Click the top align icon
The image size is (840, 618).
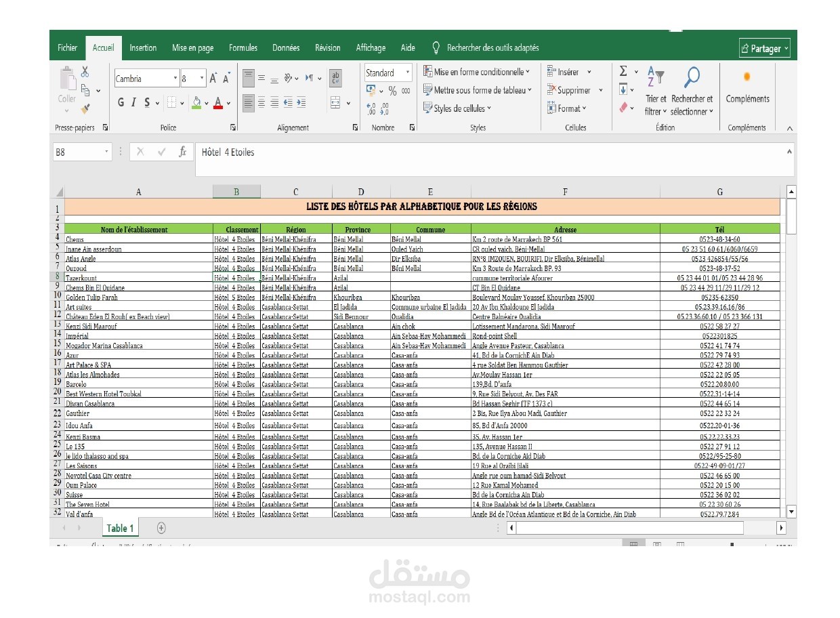coord(249,78)
